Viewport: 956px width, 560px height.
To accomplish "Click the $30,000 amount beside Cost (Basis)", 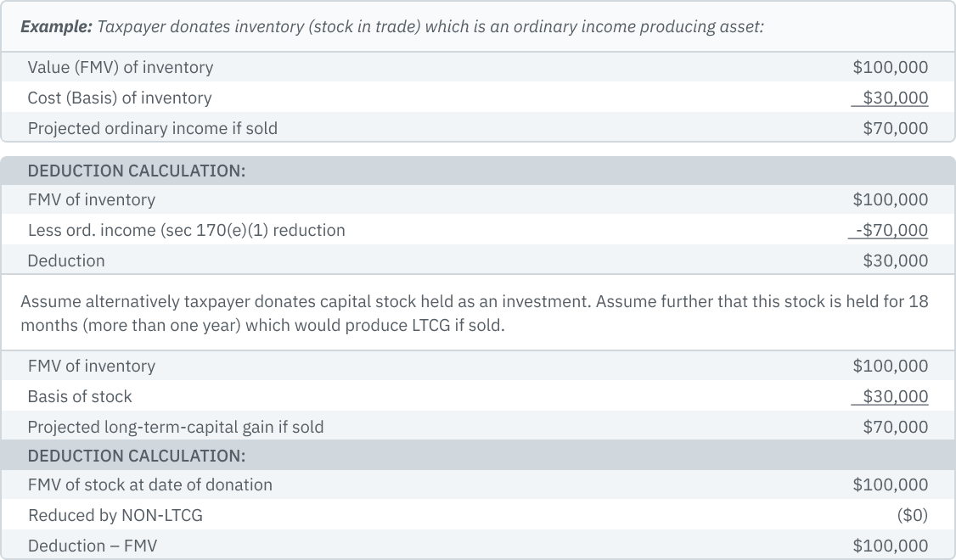I will (x=894, y=98).
